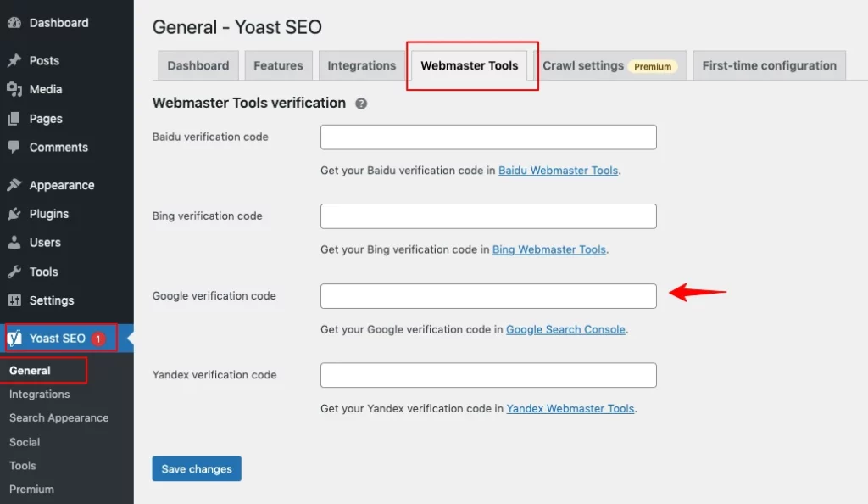This screenshot has width=868, height=504.
Task: Select the Posts pin icon
Action: tap(14, 60)
